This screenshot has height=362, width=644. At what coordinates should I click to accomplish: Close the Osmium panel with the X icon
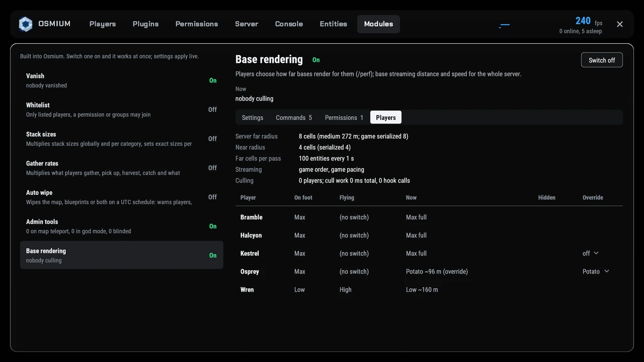[x=620, y=24]
